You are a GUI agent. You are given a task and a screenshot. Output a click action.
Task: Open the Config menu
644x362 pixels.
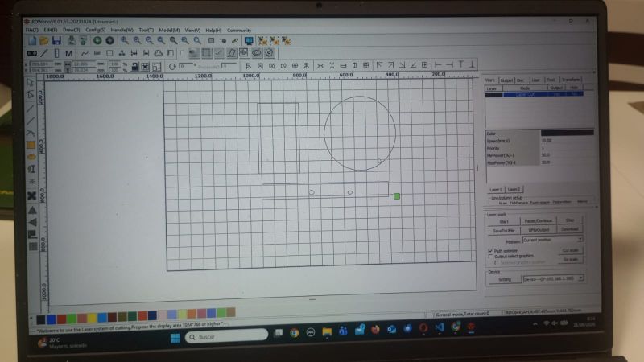click(95, 30)
